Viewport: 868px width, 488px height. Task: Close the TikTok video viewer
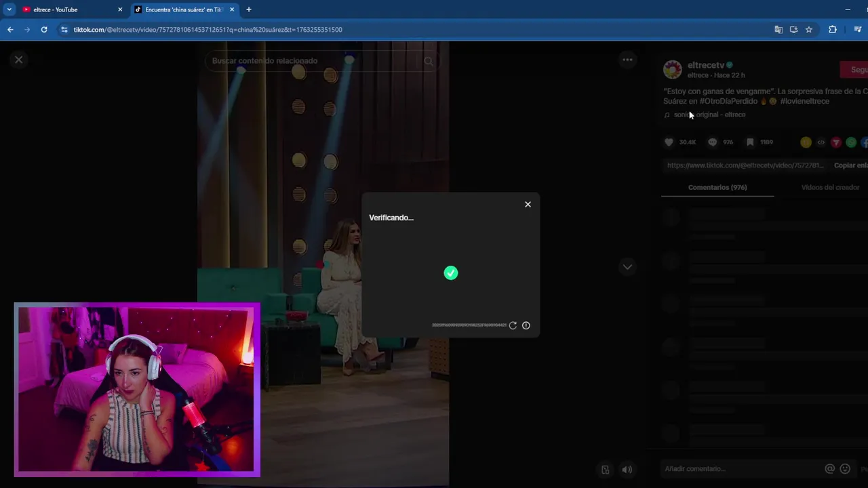(x=19, y=60)
